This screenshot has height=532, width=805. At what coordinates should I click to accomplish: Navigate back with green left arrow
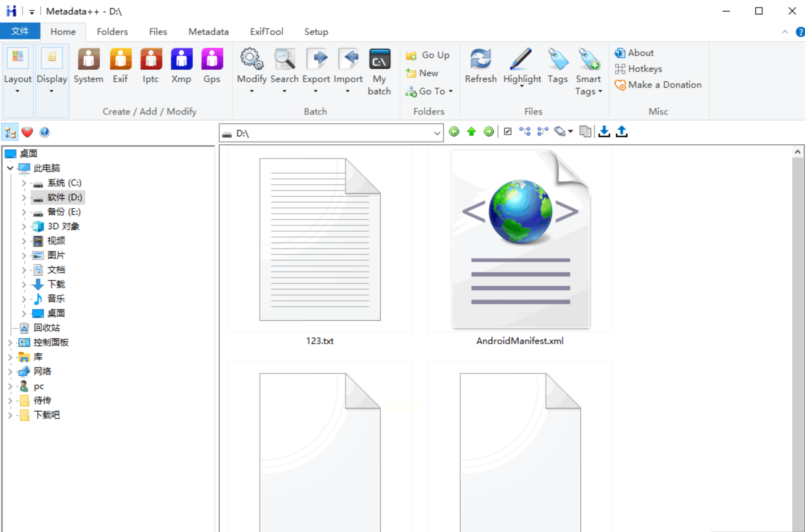point(454,132)
